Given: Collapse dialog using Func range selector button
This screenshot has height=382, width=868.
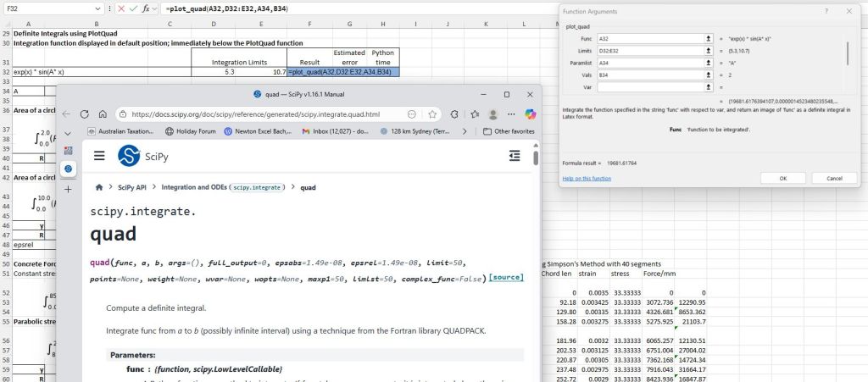Looking at the screenshot, I should [x=708, y=39].
